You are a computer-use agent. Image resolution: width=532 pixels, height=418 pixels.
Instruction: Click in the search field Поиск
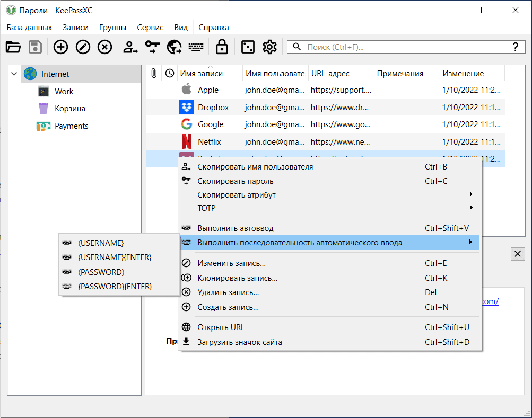tap(403, 47)
